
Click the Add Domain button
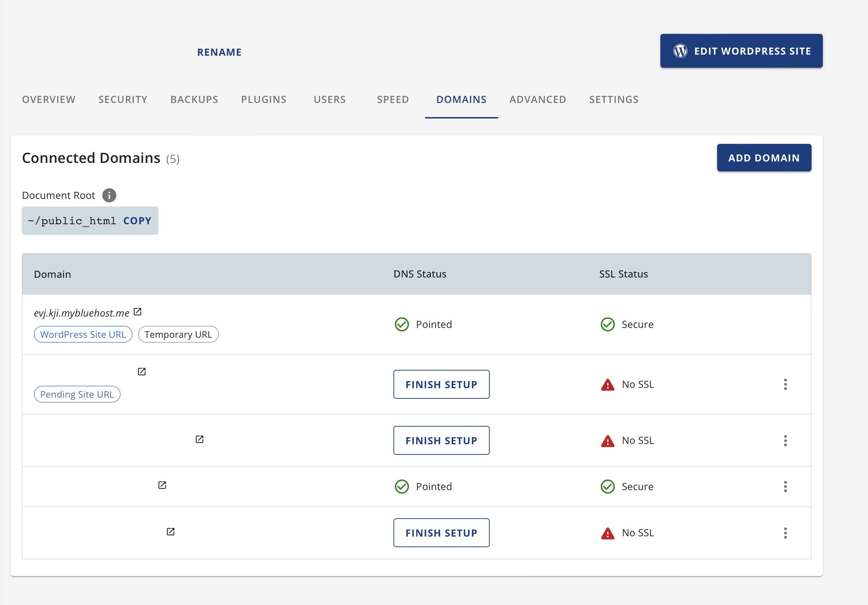point(764,158)
